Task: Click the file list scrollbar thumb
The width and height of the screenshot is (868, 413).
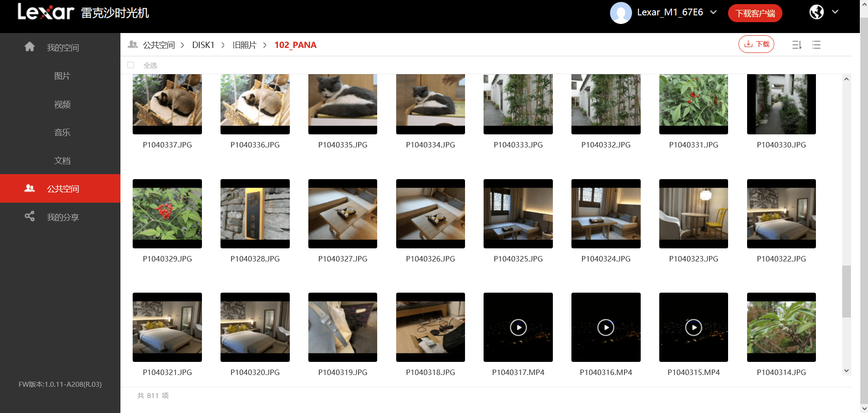Action: (x=846, y=291)
